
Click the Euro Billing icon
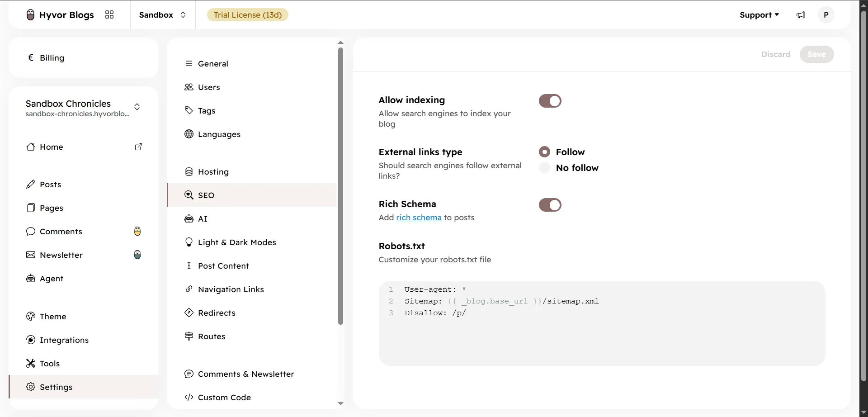tap(31, 58)
